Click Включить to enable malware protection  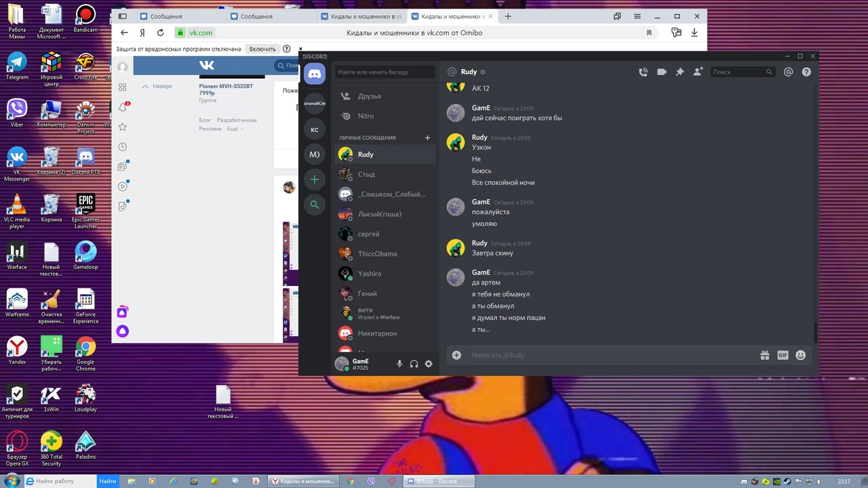click(x=262, y=49)
